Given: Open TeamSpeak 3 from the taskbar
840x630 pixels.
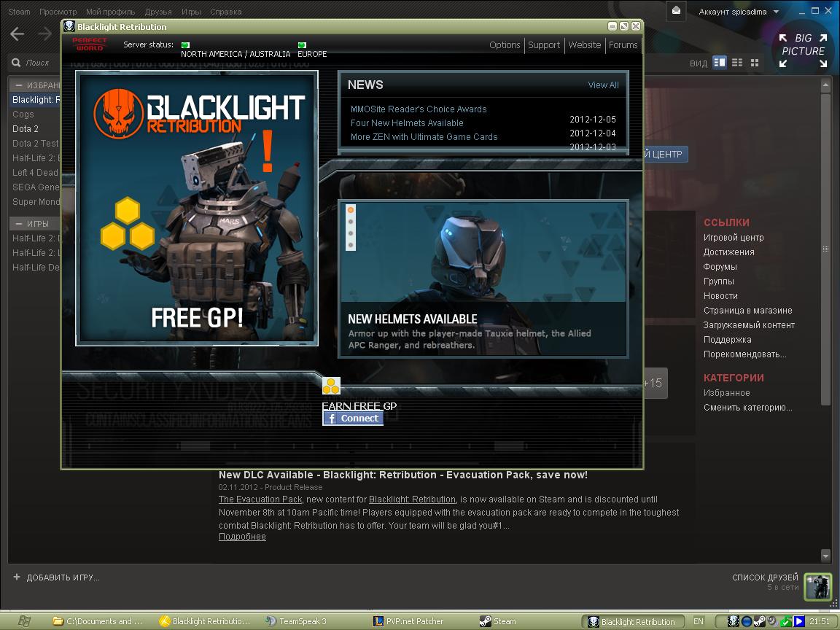Looking at the screenshot, I should click(297, 621).
